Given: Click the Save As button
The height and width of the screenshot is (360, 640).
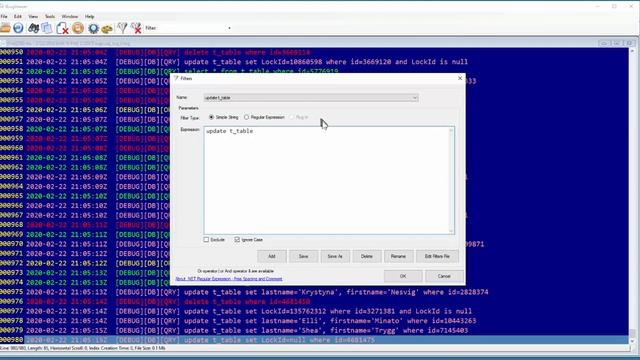Looking at the screenshot, I should coord(335,256).
